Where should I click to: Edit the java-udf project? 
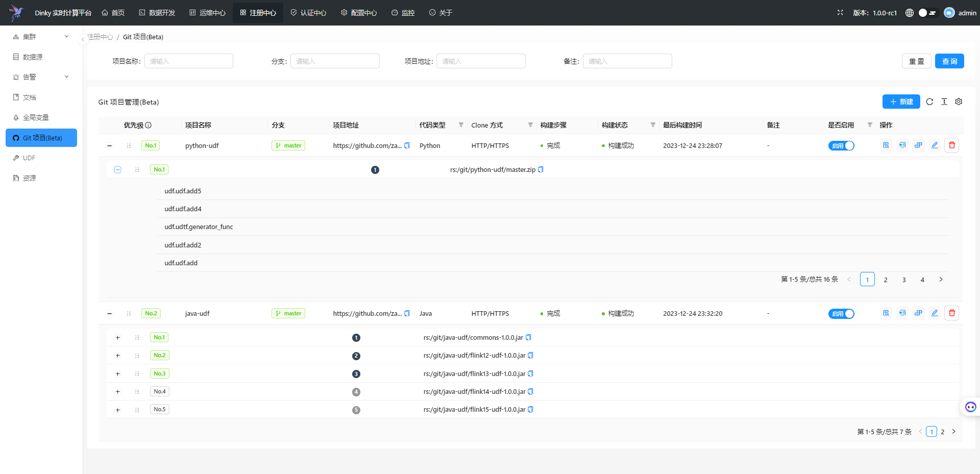pyautogui.click(x=935, y=313)
